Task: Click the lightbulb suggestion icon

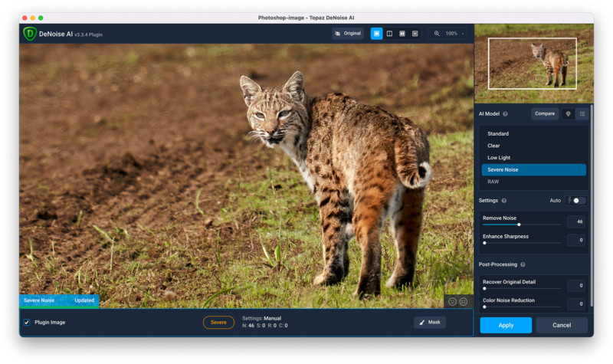Action: (568, 113)
